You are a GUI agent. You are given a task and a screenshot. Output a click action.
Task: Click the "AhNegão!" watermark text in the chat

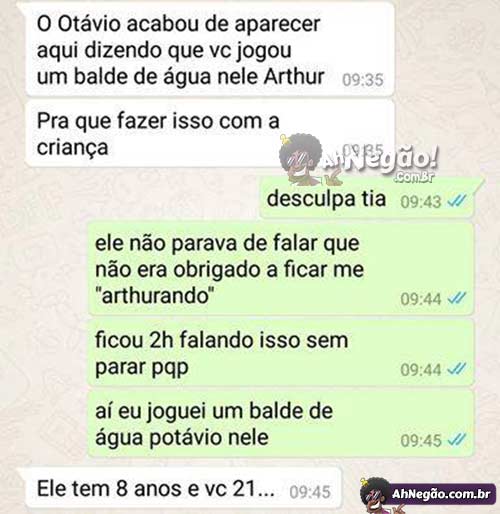[x=382, y=160]
